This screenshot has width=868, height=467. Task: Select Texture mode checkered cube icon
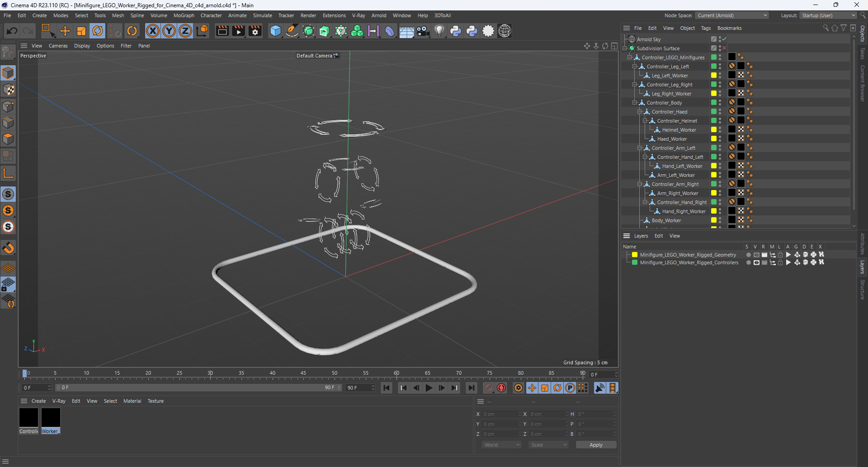8,90
